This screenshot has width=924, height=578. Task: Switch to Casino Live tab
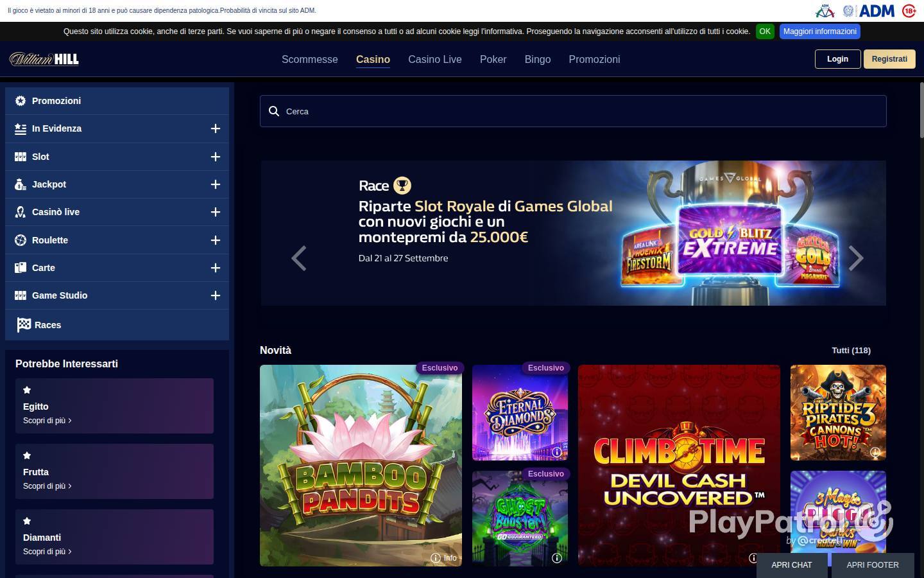(x=435, y=59)
